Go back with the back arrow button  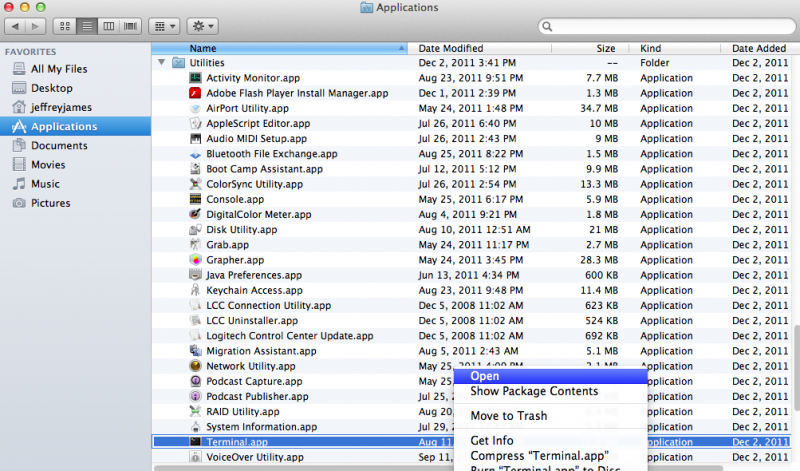pos(15,24)
